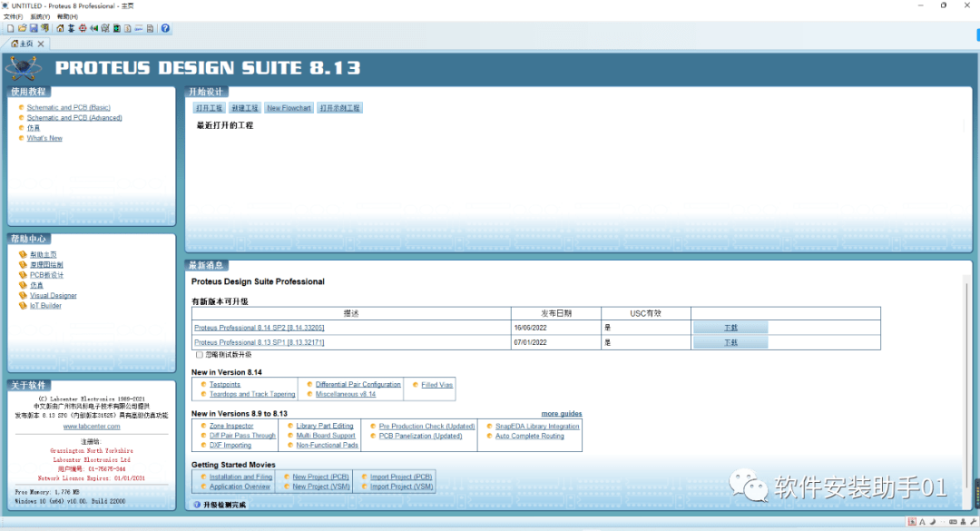Screen dimensions: 980x531
Task: Download Proteus Professional 8.14 SP2 via 下载
Action: click(x=730, y=328)
